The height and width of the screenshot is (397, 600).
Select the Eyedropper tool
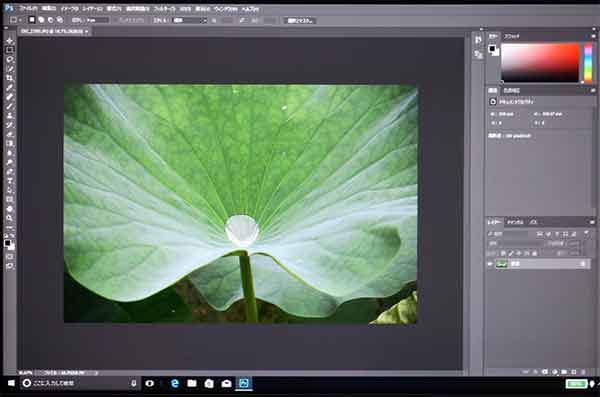(10, 88)
